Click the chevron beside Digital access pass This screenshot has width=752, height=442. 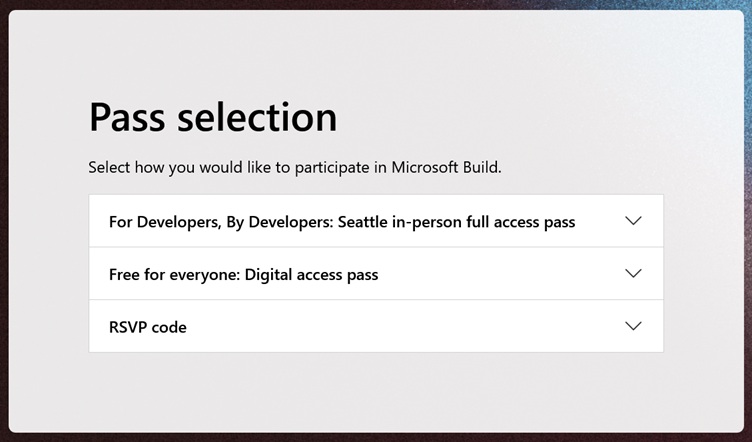633,274
